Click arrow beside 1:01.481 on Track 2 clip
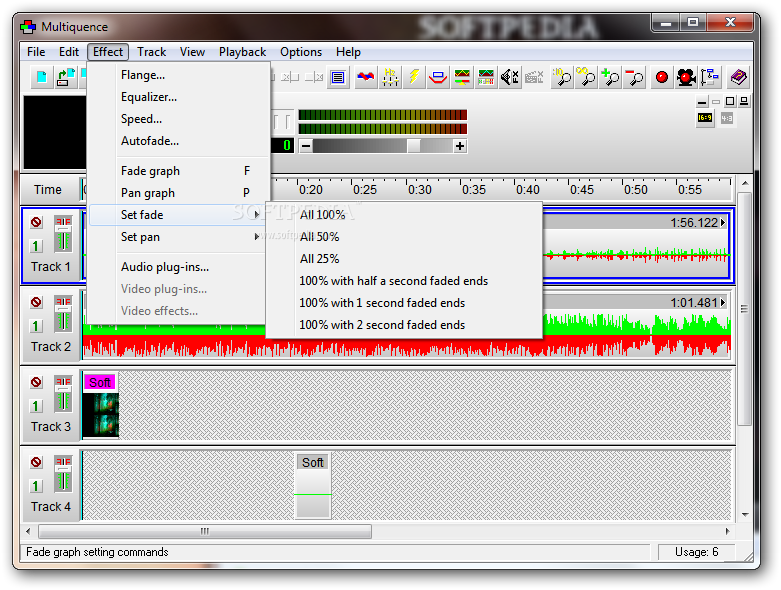The width and height of the screenshot is (781, 590). [x=723, y=302]
